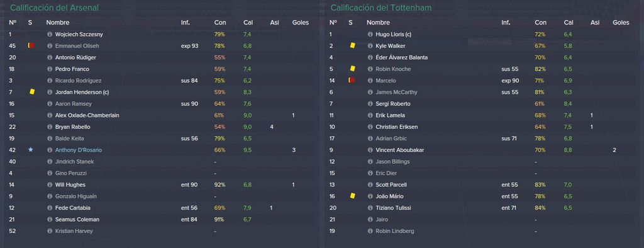Viewport: 644px width, 248px height.
Task: Click info icon next to Anthony D'Rosario
Action: tap(50, 150)
